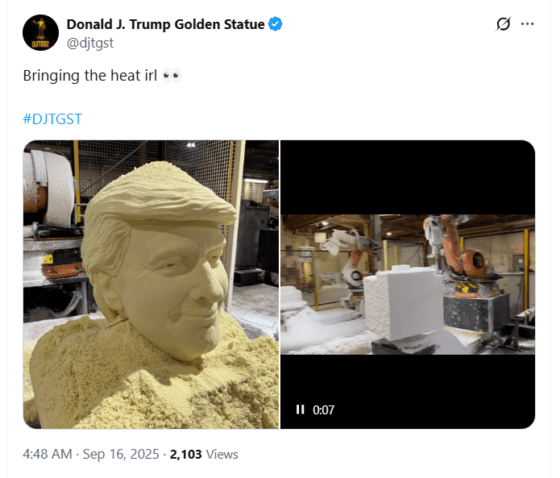The height and width of the screenshot is (478, 560).
Task: View the 2,103 Views analytics
Action: coord(204,454)
